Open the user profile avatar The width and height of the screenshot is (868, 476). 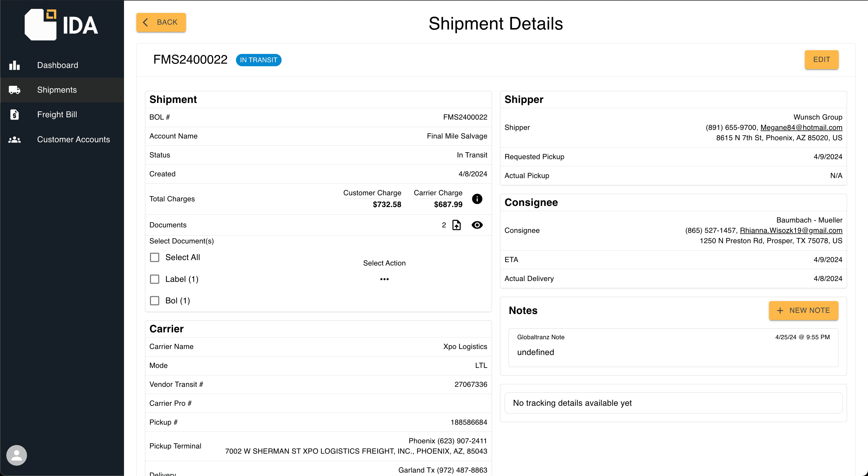coord(17,455)
